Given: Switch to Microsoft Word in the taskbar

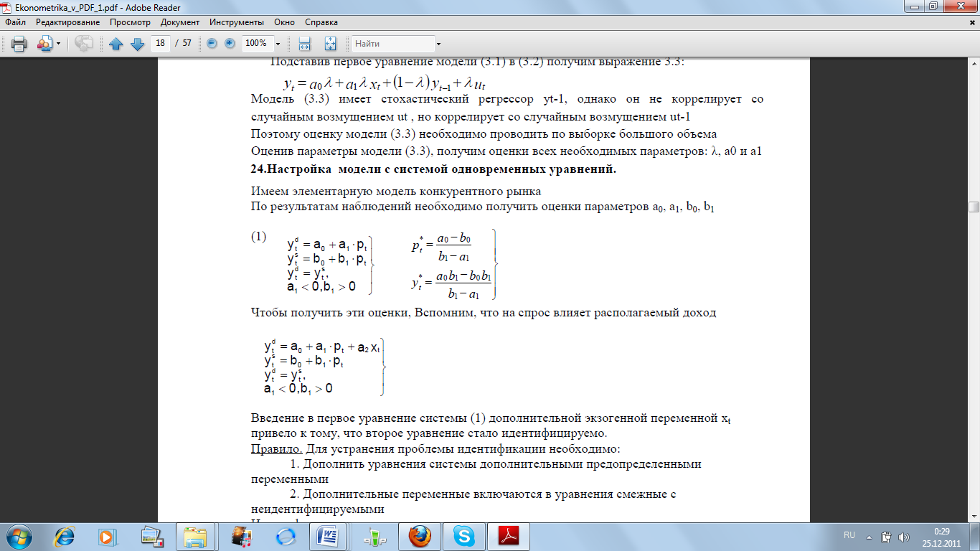Looking at the screenshot, I should pyautogui.click(x=329, y=537).
